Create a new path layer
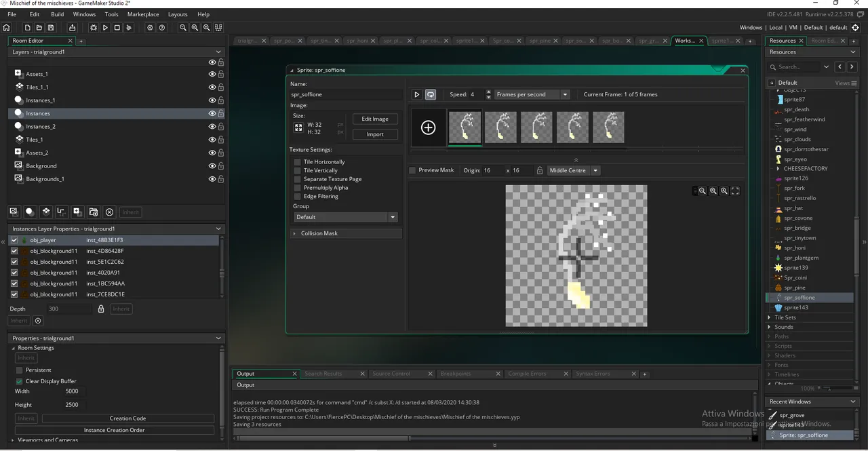This screenshot has width=868, height=451. (61, 212)
